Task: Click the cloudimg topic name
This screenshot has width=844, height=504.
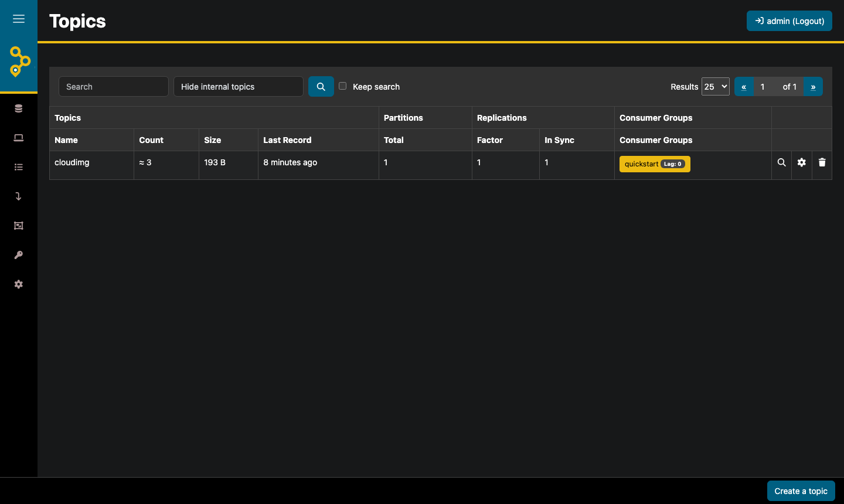Action: click(x=72, y=162)
